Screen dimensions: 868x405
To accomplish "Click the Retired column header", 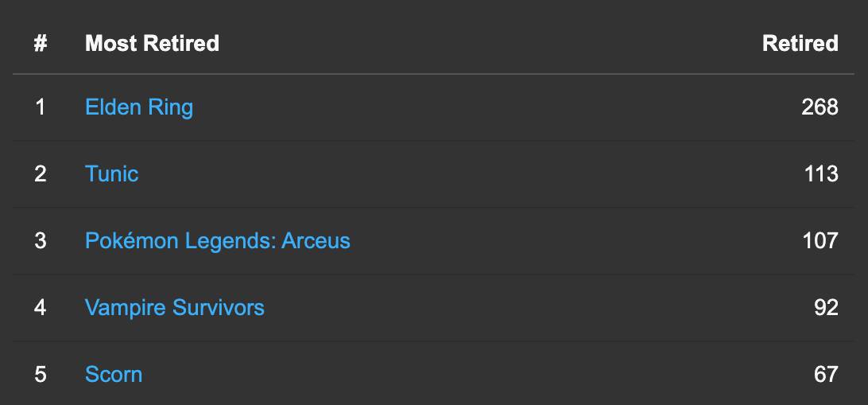I will pos(800,43).
